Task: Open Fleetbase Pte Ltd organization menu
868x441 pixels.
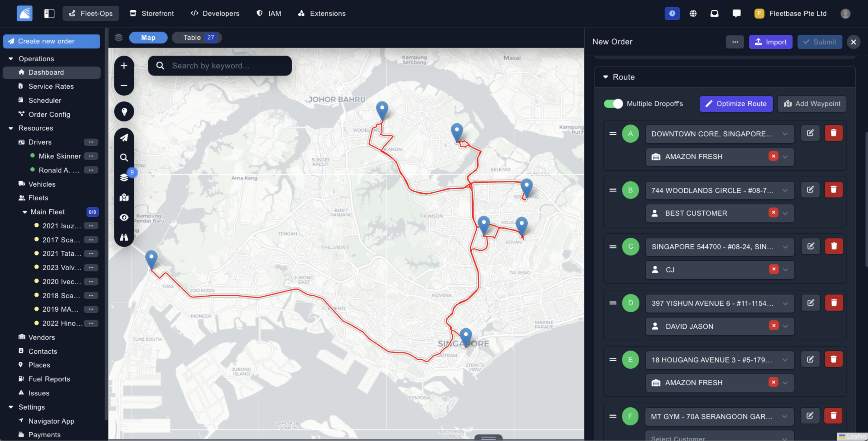Action: click(x=790, y=14)
